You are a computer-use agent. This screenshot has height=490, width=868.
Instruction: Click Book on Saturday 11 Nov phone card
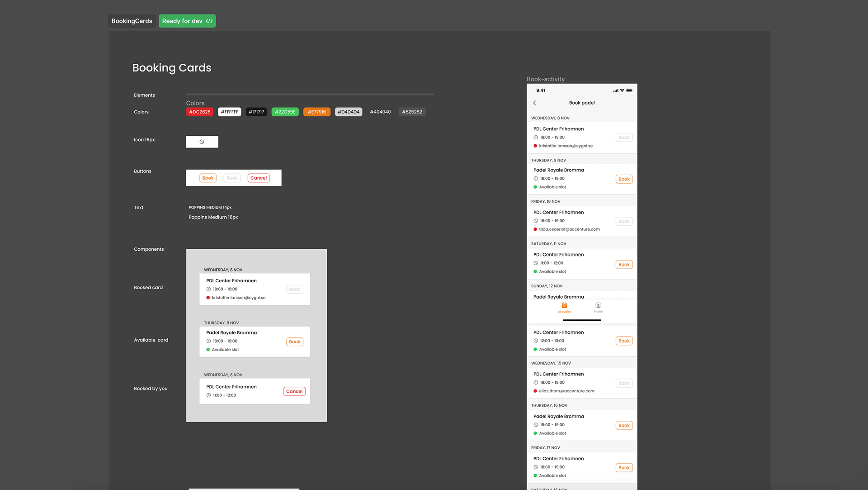pyautogui.click(x=624, y=265)
